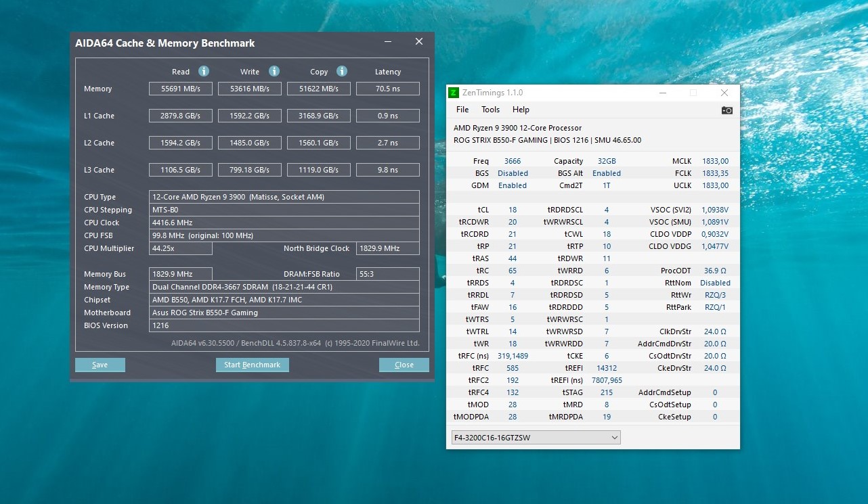
Task: Click the info icon beside Write
Action: click(274, 71)
